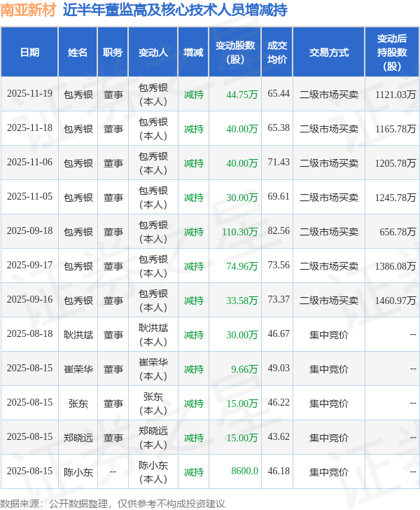Click 张东(本人) in 变动人 column
420x510 pixels.
(153, 404)
